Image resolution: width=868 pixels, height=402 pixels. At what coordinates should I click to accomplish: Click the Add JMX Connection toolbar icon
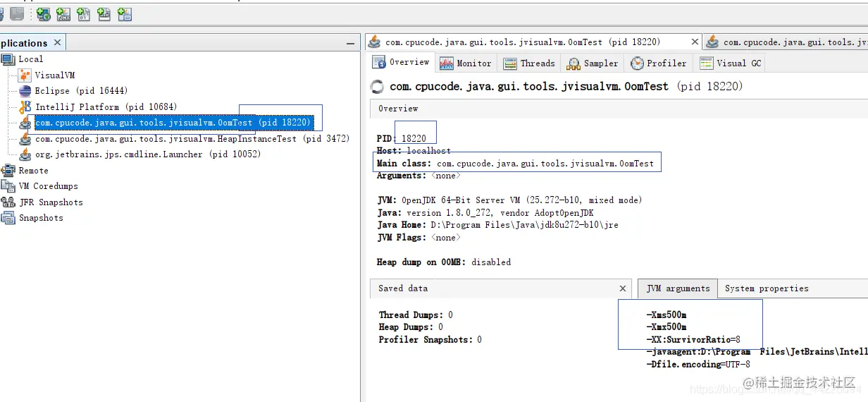pyautogui.click(x=63, y=13)
